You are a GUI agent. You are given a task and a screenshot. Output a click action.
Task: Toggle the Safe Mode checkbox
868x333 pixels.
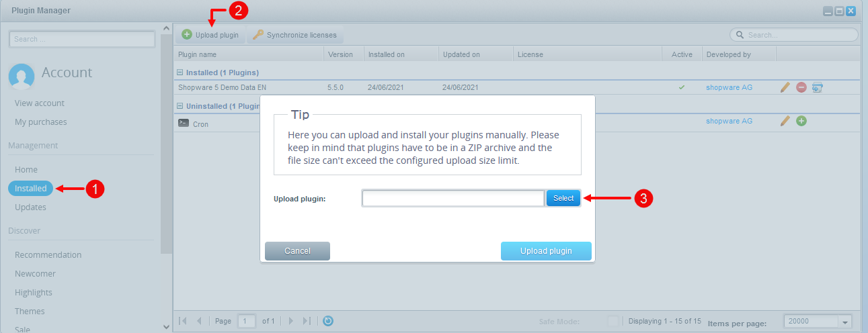613,322
